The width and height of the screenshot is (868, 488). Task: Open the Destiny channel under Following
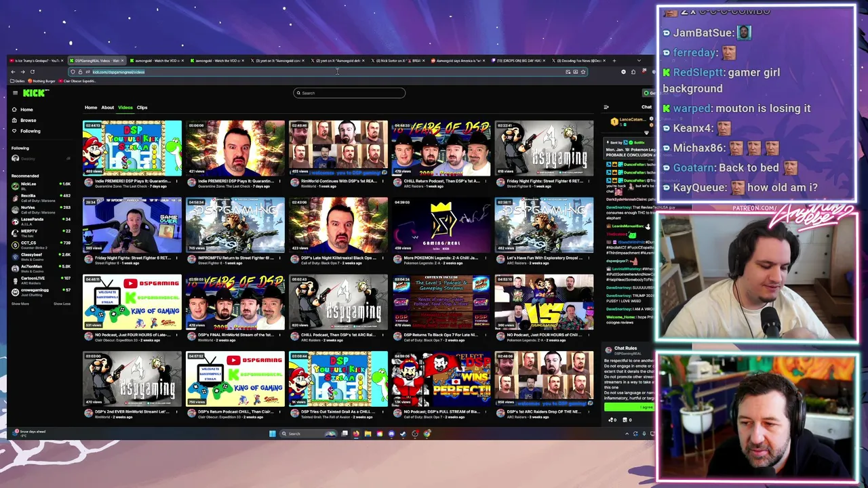tap(41, 159)
